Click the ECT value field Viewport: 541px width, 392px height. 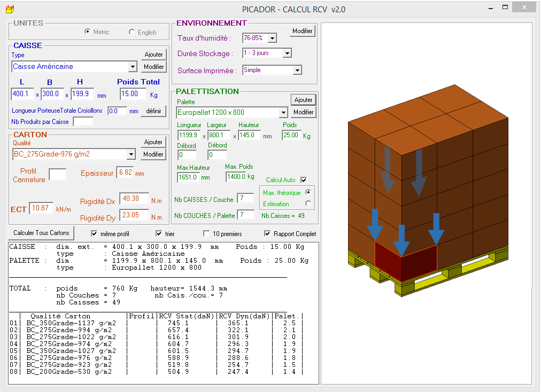click(x=41, y=208)
